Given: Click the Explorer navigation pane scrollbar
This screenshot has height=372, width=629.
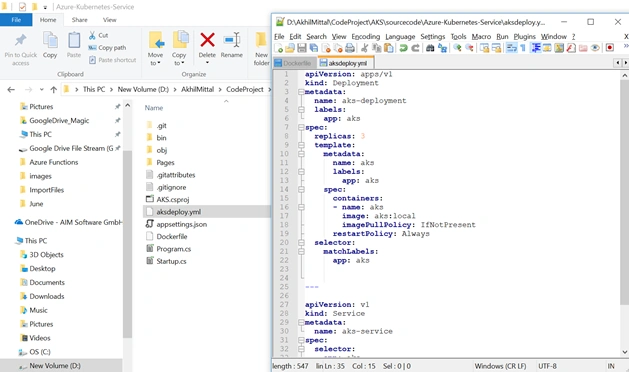Looking at the screenshot, I should pos(127,244).
